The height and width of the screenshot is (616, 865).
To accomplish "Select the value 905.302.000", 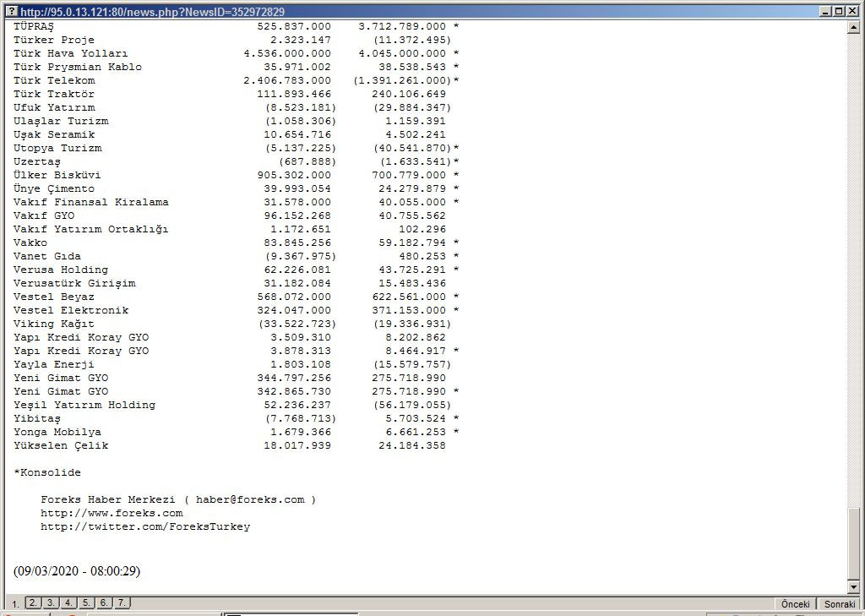I will [294, 175].
